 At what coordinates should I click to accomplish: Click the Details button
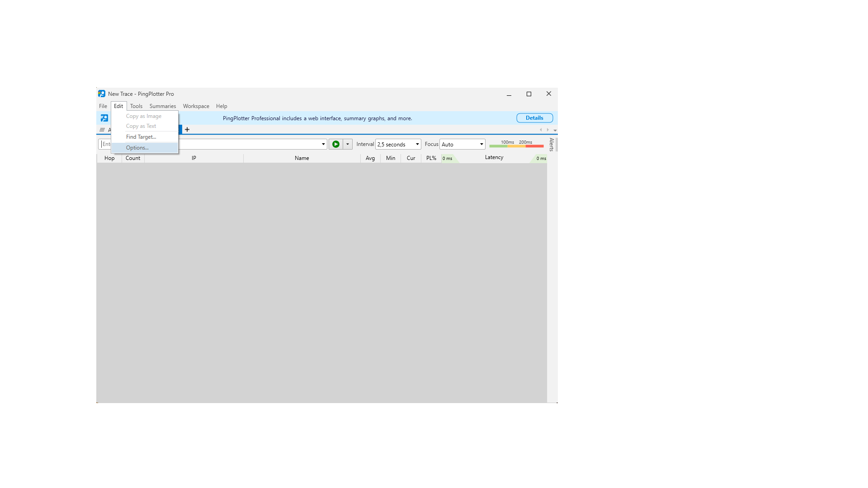coord(534,118)
